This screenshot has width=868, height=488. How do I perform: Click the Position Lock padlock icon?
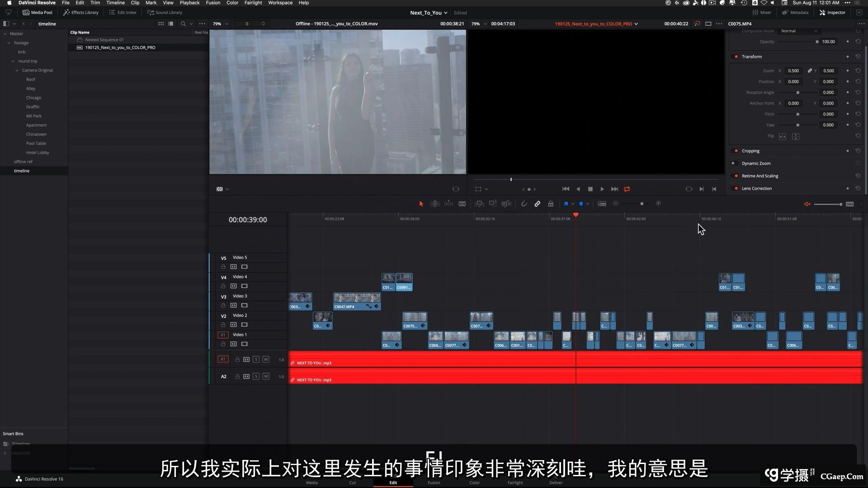[x=551, y=204]
